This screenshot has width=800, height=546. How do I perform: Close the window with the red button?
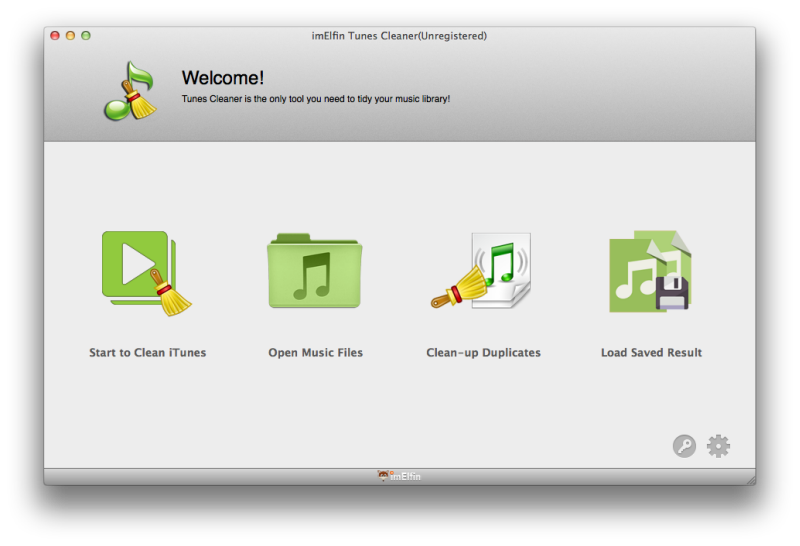55,35
